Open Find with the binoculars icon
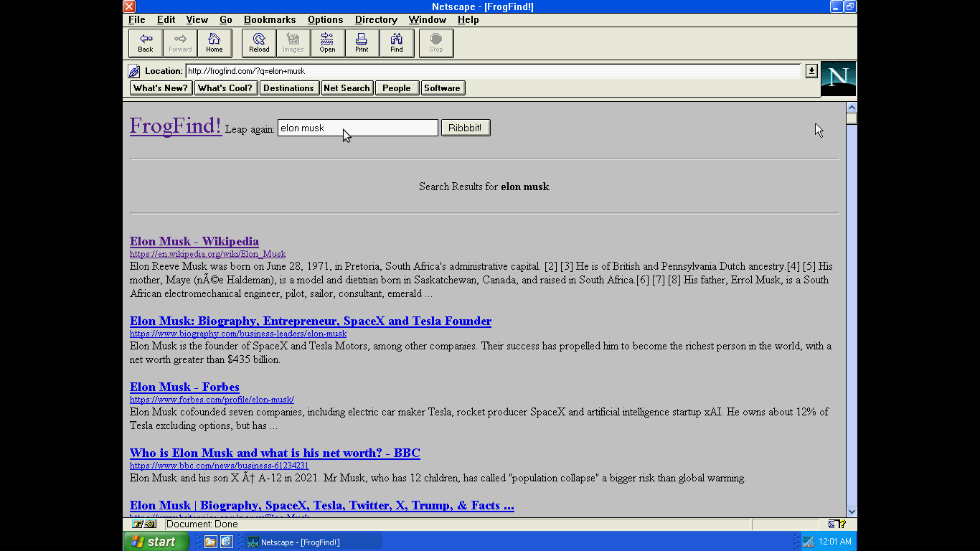This screenshot has width=980, height=551. (x=397, y=43)
